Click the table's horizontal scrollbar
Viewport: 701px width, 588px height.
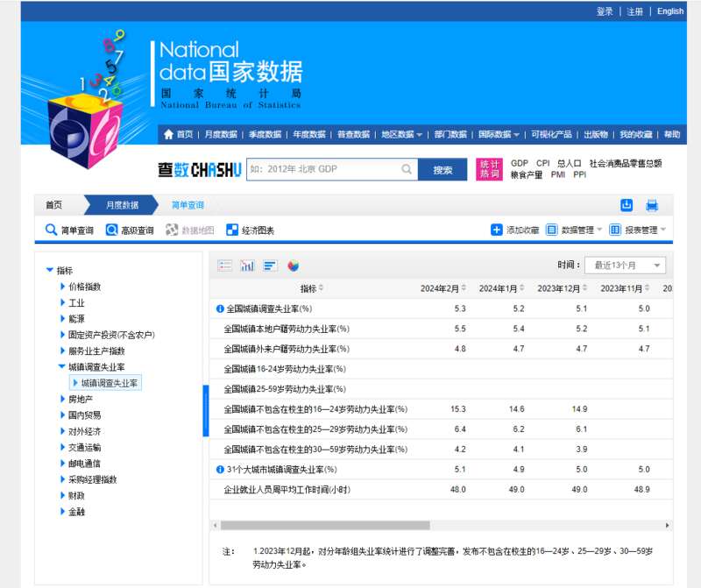point(324,525)
